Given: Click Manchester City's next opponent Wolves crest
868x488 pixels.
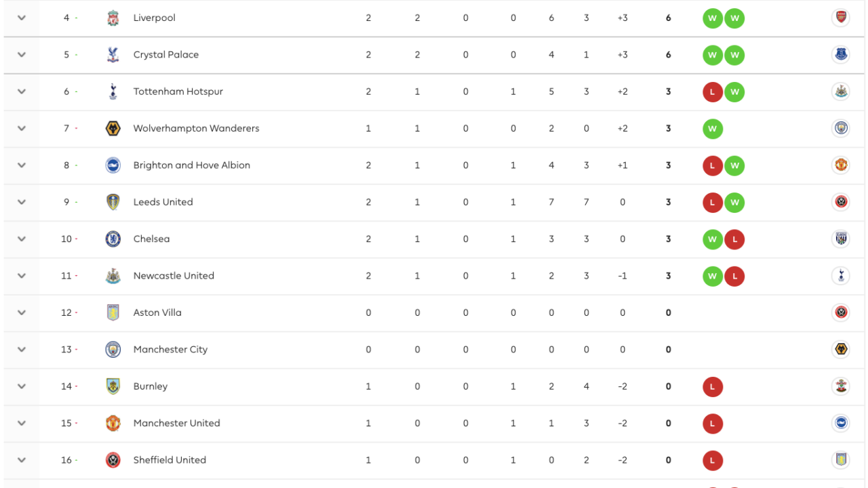Looking at the screenshot, I should pyautogui.click(x=840, y=350).
